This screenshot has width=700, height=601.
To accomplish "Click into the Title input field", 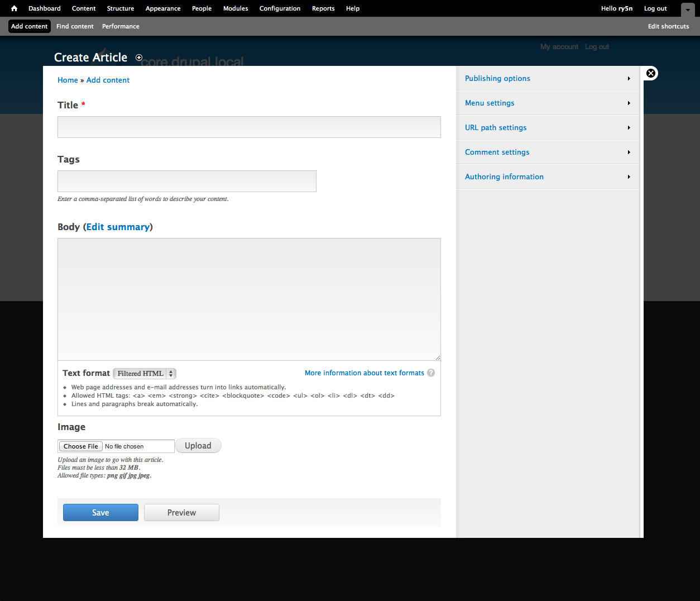I will [x=249, y=127].
